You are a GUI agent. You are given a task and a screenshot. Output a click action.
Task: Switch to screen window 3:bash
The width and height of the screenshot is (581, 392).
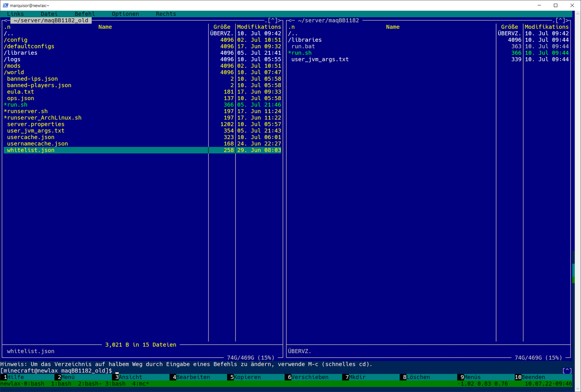(115, 384)
